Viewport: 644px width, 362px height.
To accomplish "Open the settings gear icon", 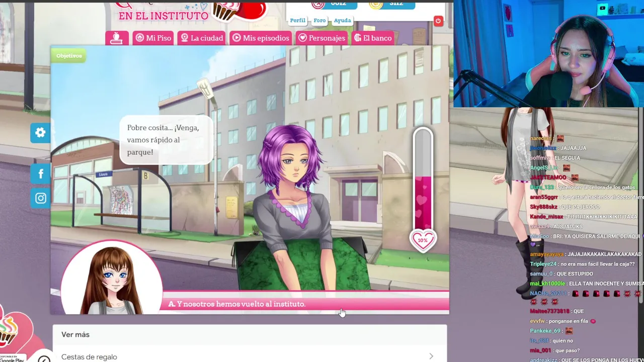I will pos(41,133).
